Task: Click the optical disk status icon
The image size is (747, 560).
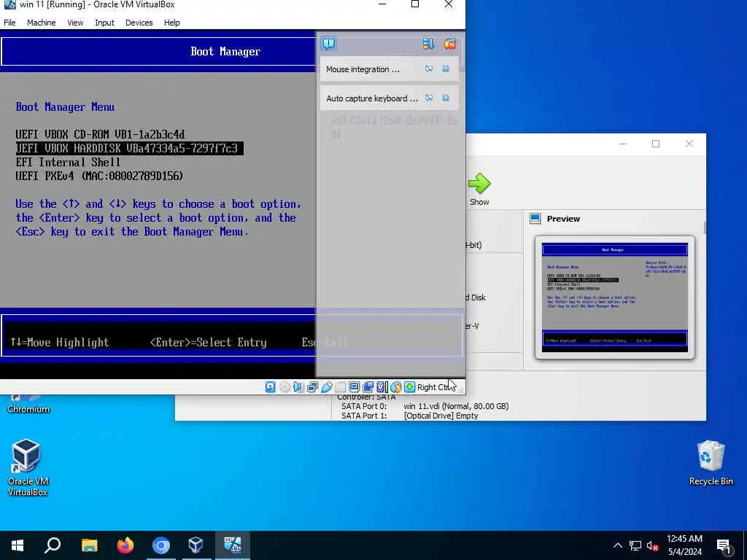Action: coord(285,387)
